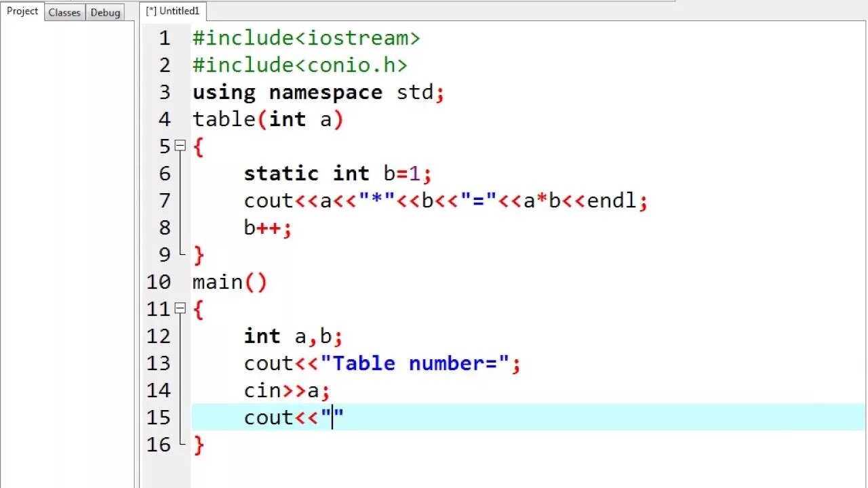Click the 'b++;' statement

[268, 228]
